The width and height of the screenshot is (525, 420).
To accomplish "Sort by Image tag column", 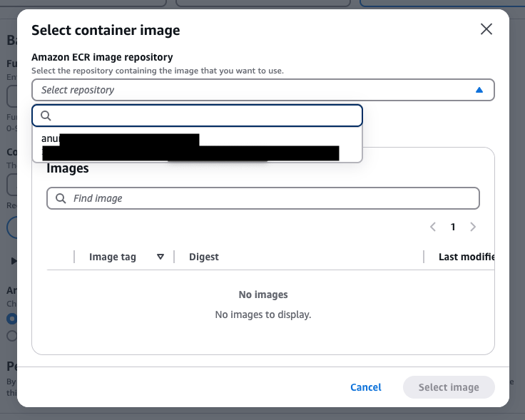I will [160, 257].
